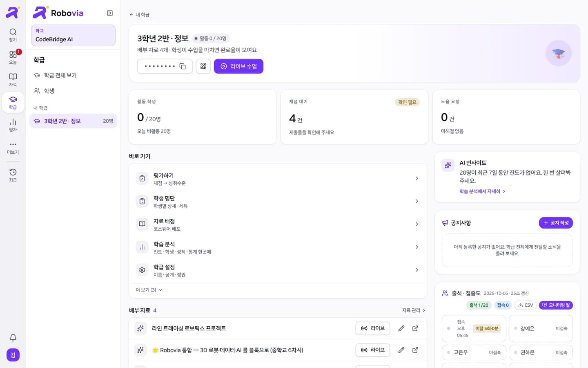Open the 자료 관리 link
Viewport: 588px width, 368px height.
(413, 310)
